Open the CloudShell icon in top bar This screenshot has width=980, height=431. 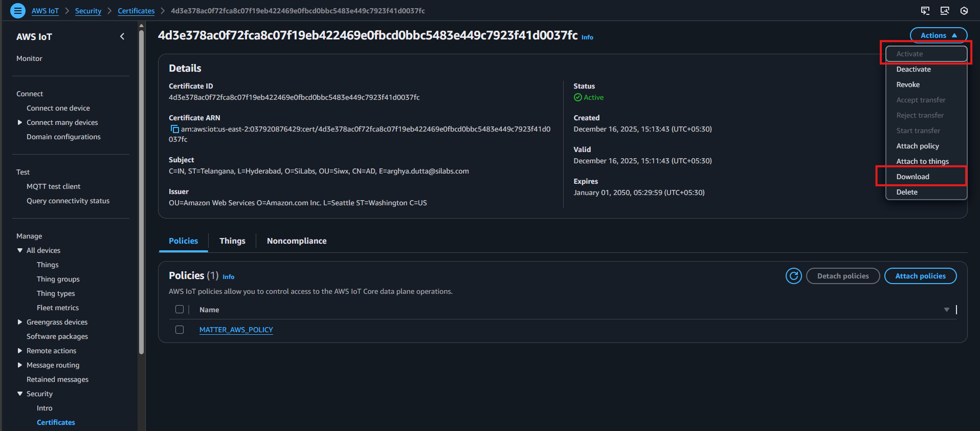tap(925, 11)
